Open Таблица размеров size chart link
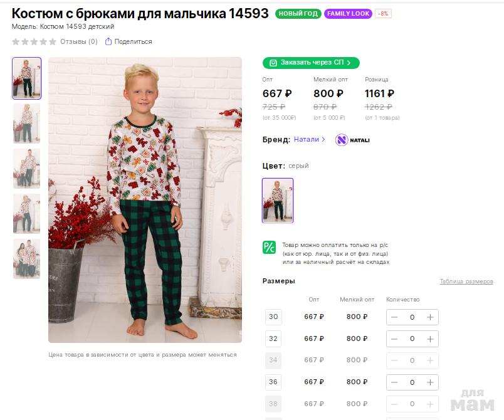 (466, 281)
